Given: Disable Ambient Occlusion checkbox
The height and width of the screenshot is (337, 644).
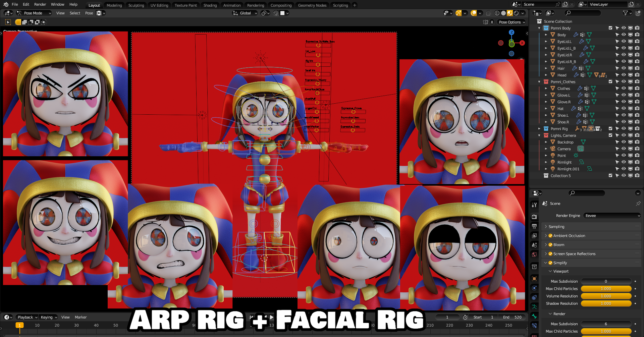Looking at the screenshot, I should (x=550, y=236).
